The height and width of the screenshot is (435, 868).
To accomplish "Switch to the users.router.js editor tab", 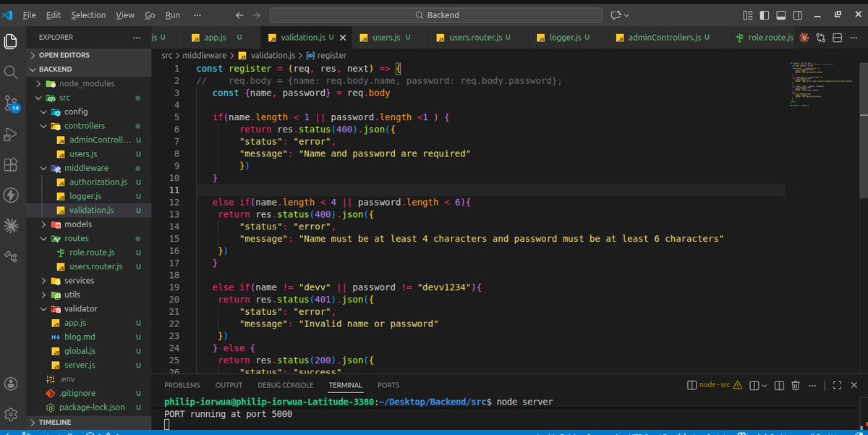I will tap(477, 37).
